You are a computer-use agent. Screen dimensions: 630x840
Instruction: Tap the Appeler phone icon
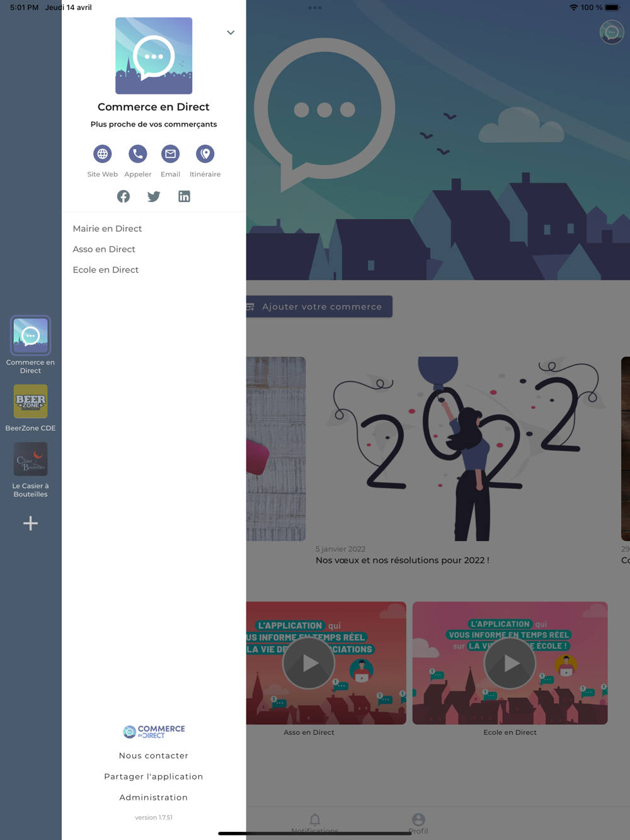coord(137,154)
